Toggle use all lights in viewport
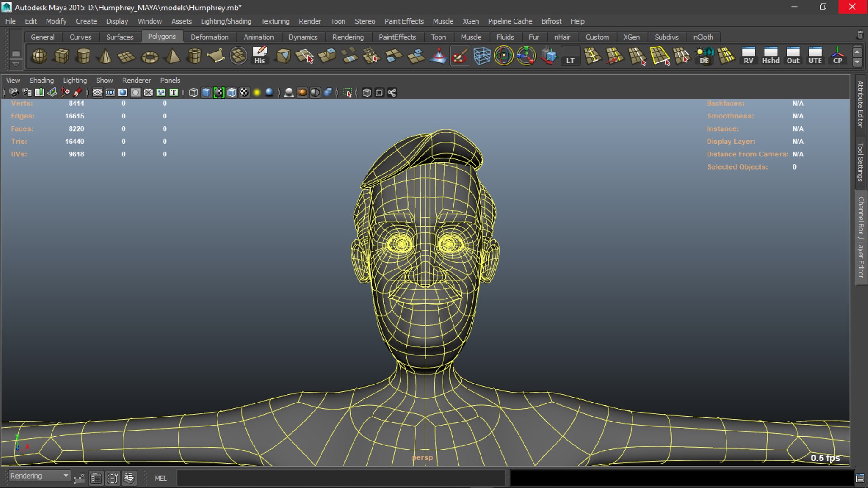868x488 pixels. coord(257,93)
